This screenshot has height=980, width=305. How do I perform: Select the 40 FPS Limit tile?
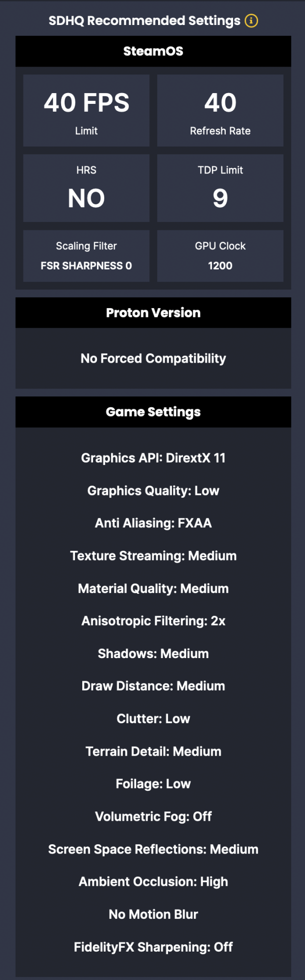tap(86, 110)
